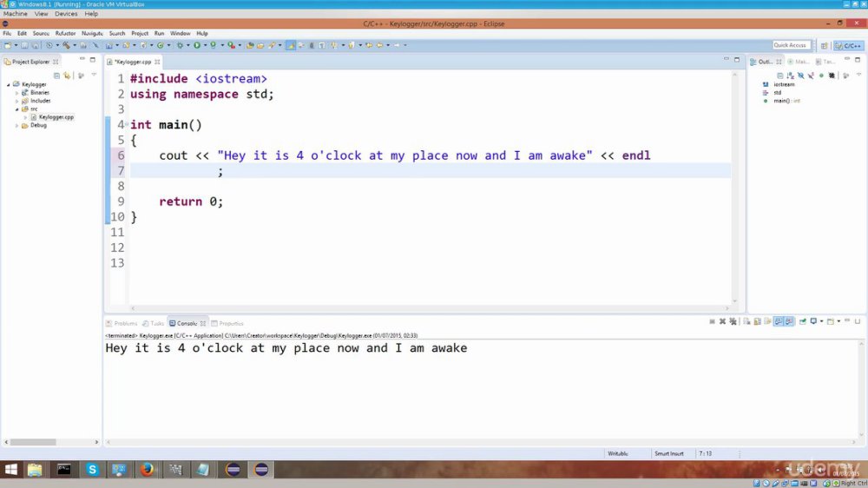
Task: Toggle Scroll Lock icon in Console toolbar
Action: point(758,321)
